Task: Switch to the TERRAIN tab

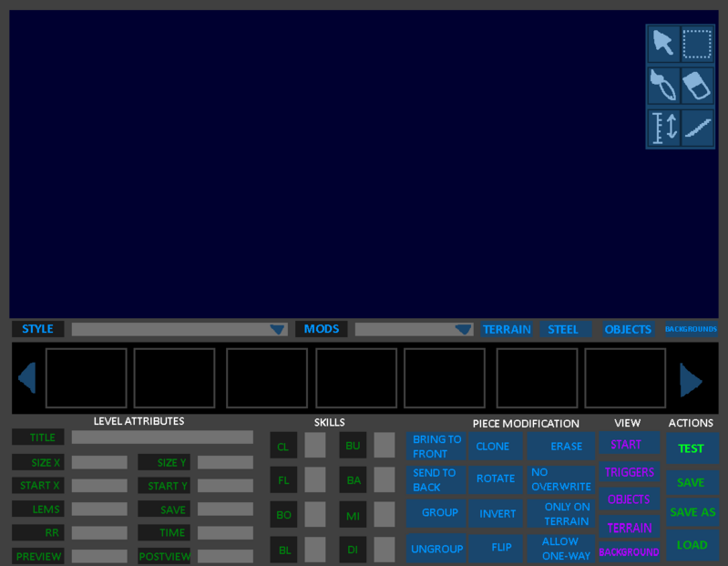Action: (507, 329)
